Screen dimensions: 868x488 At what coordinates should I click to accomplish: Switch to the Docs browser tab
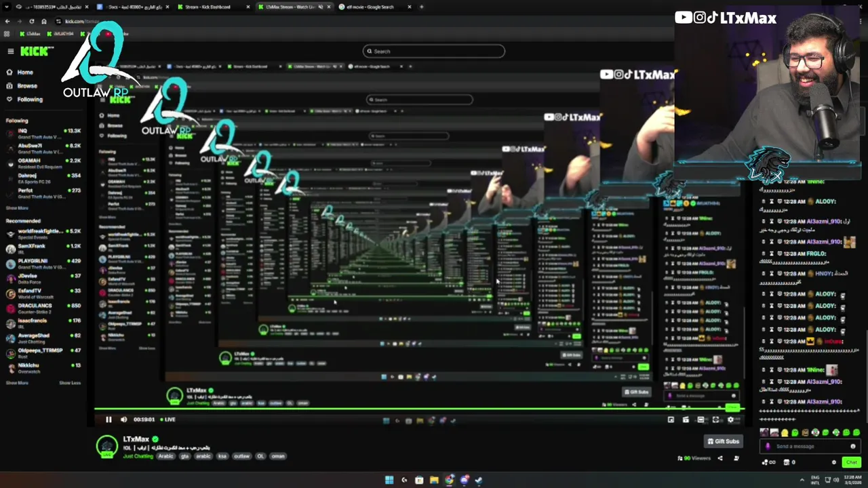click(x=132, y=7)
